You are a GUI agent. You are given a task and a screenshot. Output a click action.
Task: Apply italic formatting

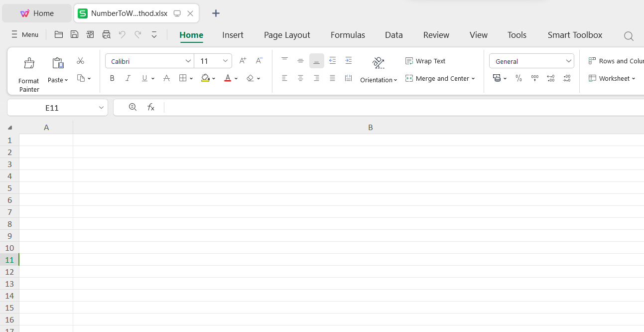(128, 78)
